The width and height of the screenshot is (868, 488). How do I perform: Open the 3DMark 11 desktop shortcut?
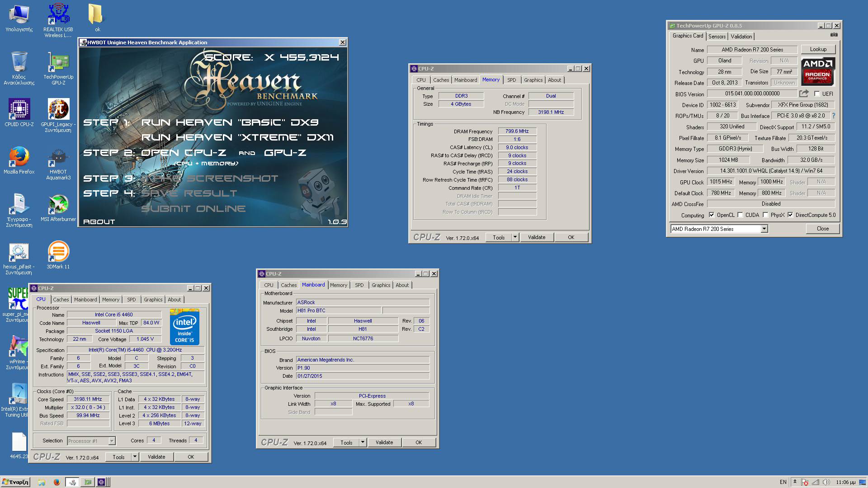click(58, 255)
